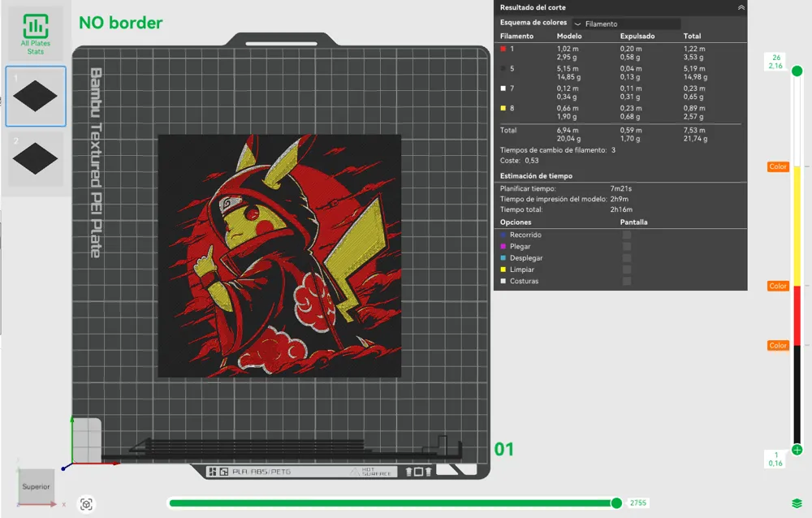Select the plate 1 thumbnail in left sidebar
Image resolution: width=812 pixels, height=518 pixels.
(x=35, y=96)
